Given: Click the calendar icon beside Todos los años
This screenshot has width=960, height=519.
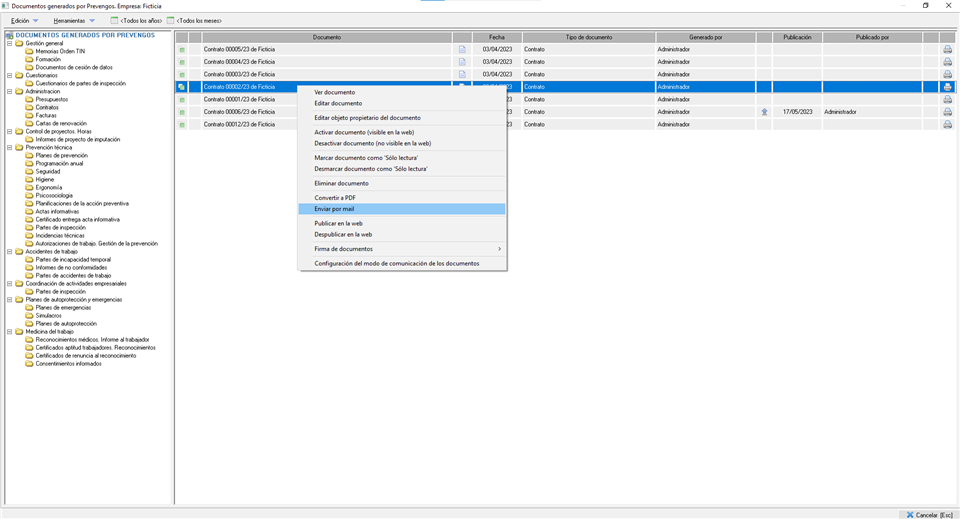Looking at the screenshot, I should click(x=114, y=20).
